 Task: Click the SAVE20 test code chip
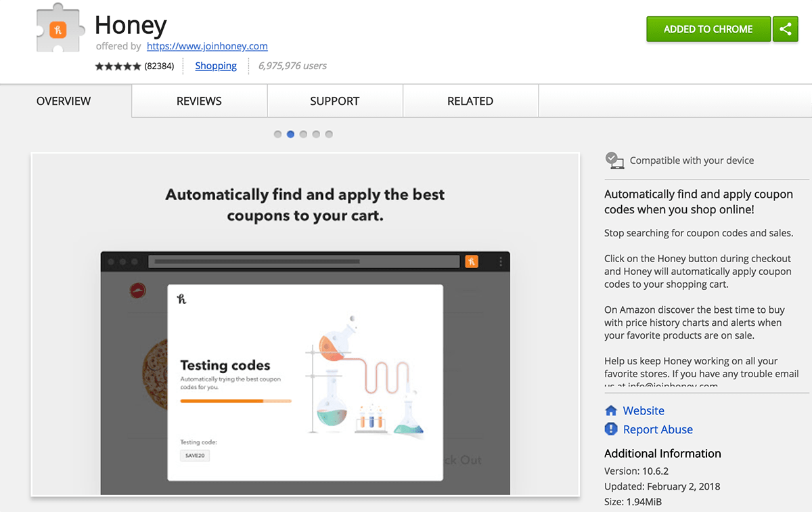click(x=195, y=456)
